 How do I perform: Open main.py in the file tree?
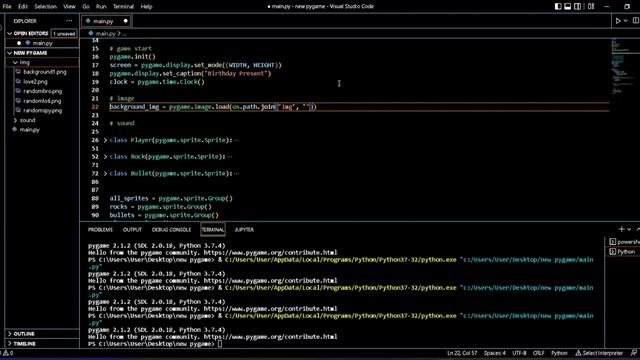click(x=29, y=130)
